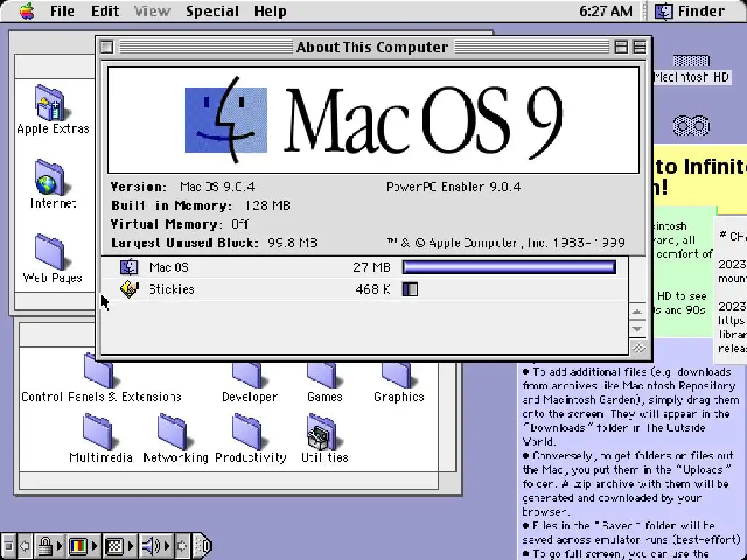This screenshot has width=747, height=560.
Task: Click the green sticky note
Action: (x=683, y=271)
